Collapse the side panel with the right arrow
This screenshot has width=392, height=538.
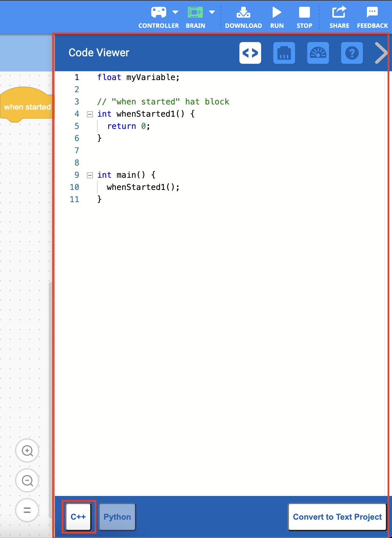tap(381, 53)
